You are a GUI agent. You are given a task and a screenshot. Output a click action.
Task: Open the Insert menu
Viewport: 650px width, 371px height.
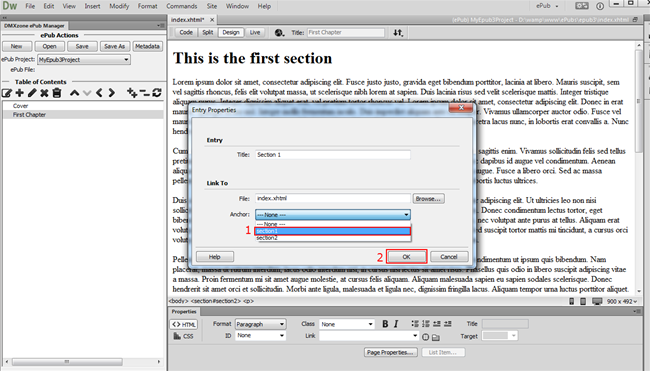point(92,6)
